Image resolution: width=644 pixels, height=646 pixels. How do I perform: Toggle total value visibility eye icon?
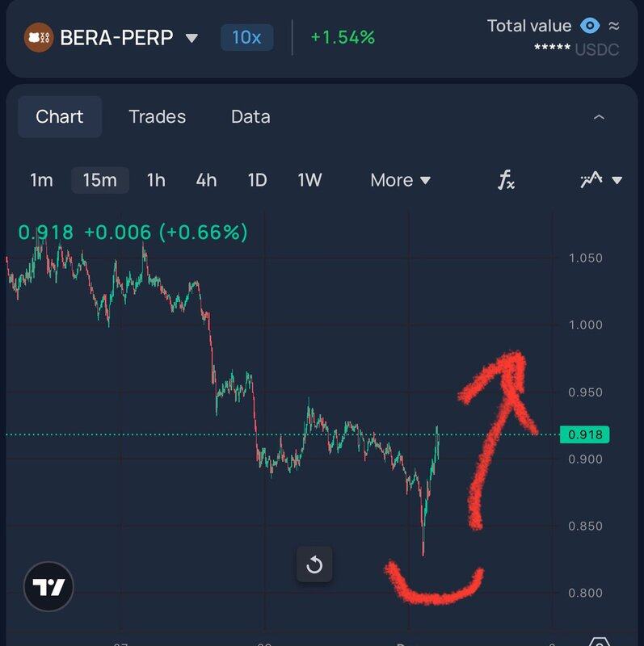tap(591, 26)
